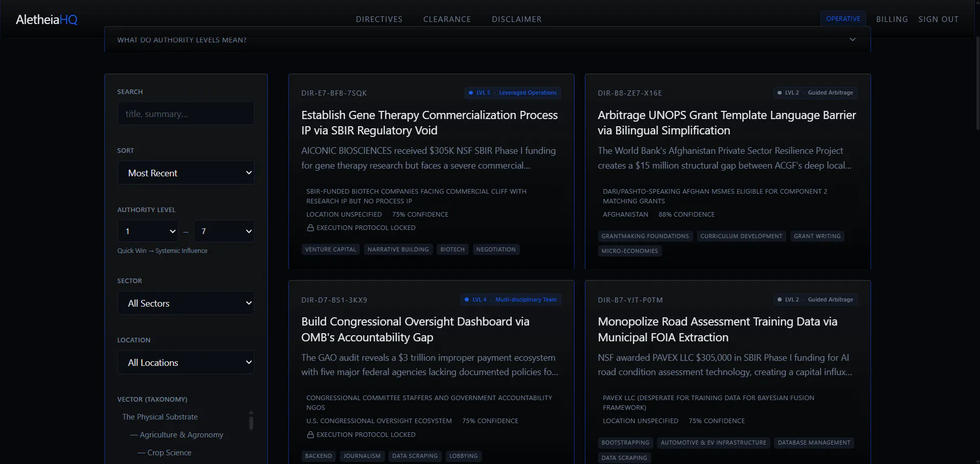Click '88% CONFIDENCE' on the Afghanistan card
980x464 pixels.
[687, 215]
